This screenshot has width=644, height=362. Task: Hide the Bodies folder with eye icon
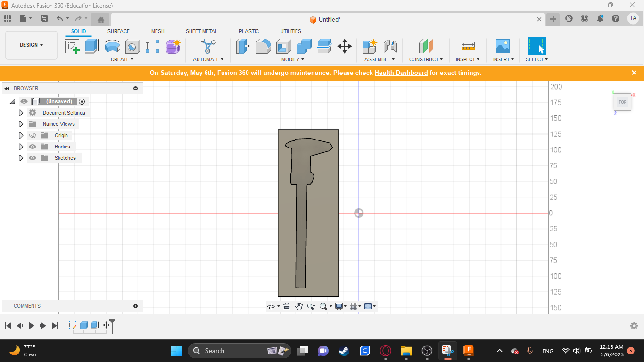[33, 147]
